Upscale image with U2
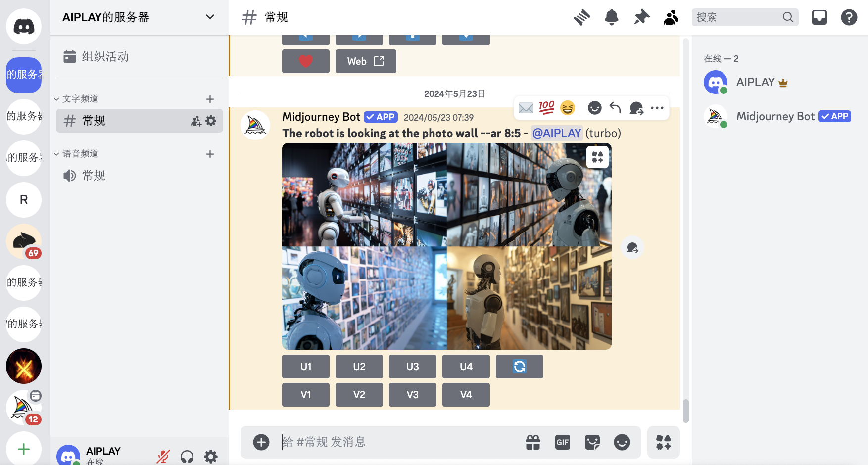868x465 pixels. tap(359, 367)
